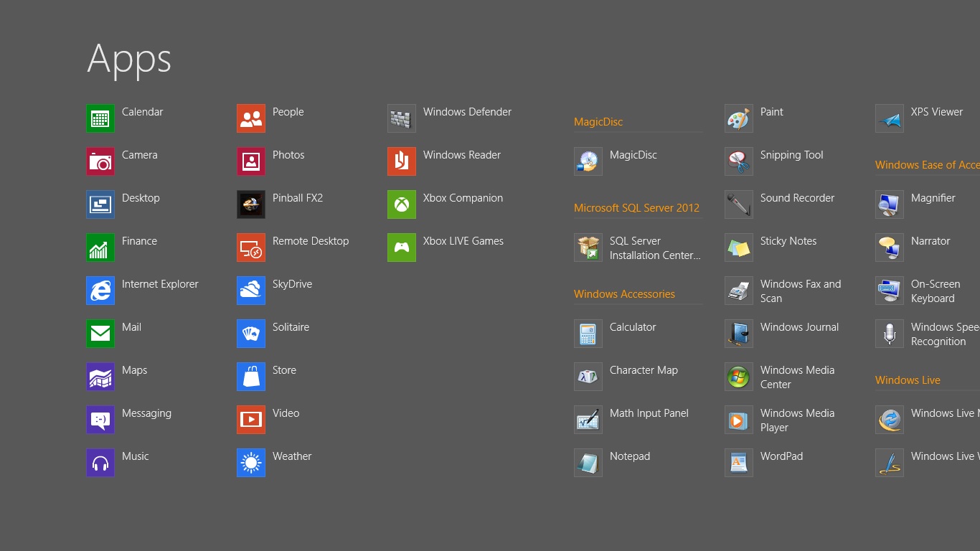The width and height of the screenshot is (980, 551).
Task: Open the Music headphones icon
Action: coord(100,463)
